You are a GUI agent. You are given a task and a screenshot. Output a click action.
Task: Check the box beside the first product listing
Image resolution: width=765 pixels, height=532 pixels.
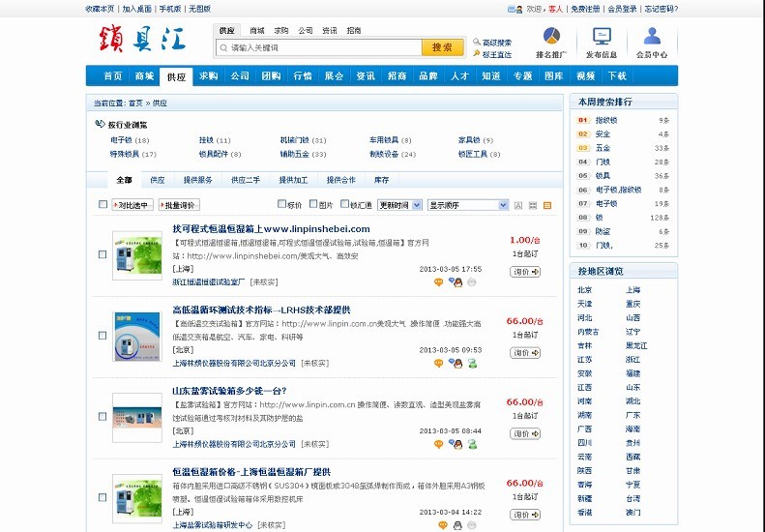[x=103, y=254]
